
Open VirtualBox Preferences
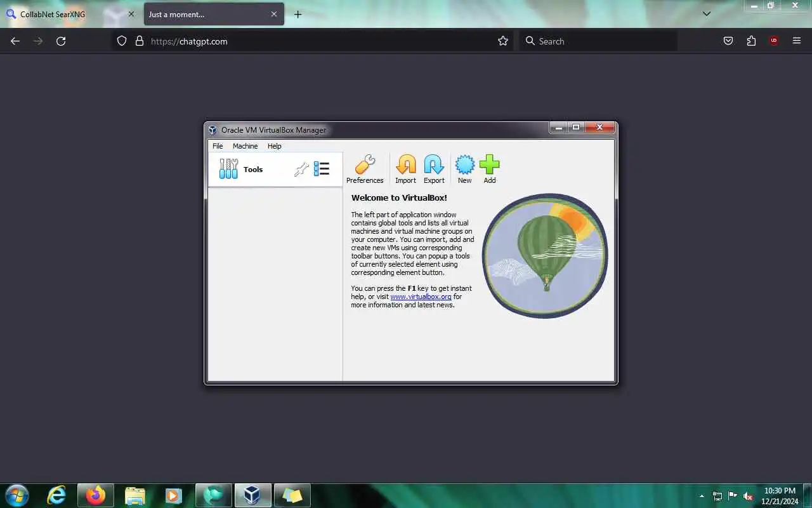click(x=365, y=169)
